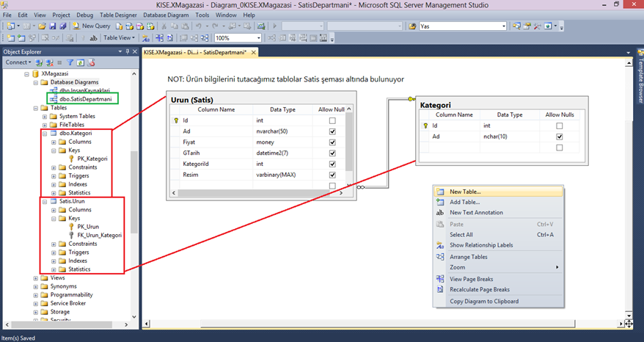Uncheck Allow Nulls for Fiyat column
The height and width of the screenshot is (342, 644).
(x=332, y=142)
